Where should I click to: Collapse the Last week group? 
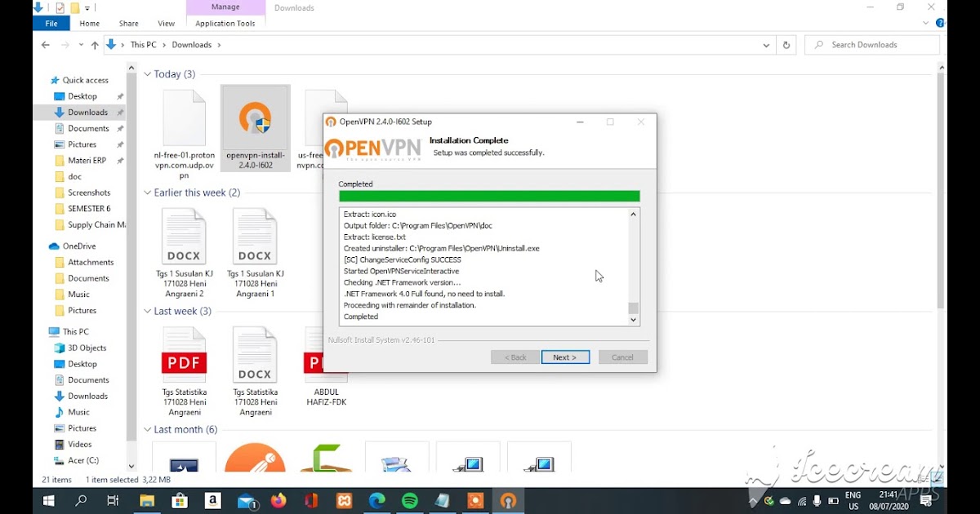148,311
